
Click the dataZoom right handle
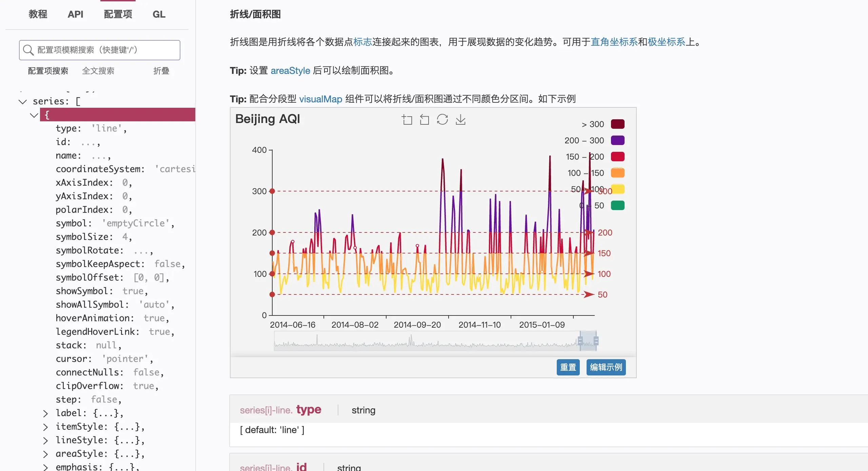(596, 341)
